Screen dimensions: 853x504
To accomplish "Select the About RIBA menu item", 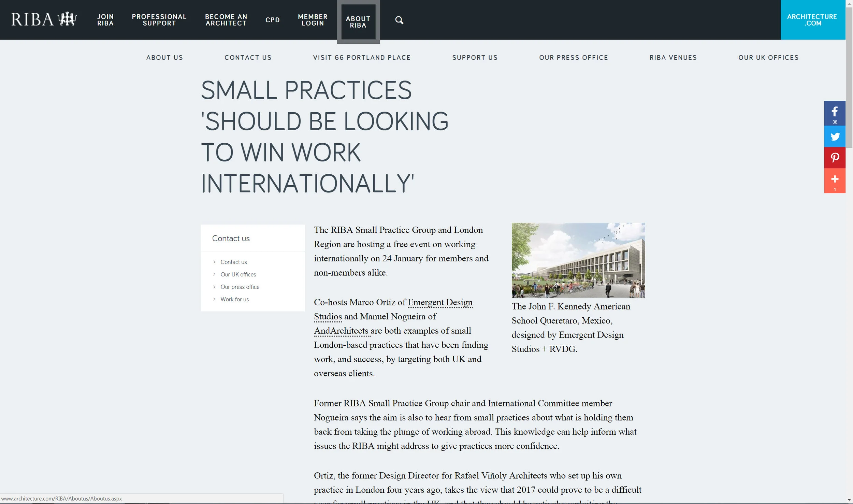I will 358,22.
